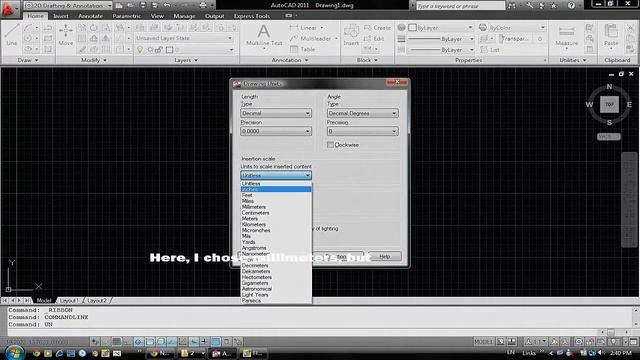The height and width of the screenshot is (360, 640).
Task: Switch to the Annotate ribbon tab
Action: 90,16
